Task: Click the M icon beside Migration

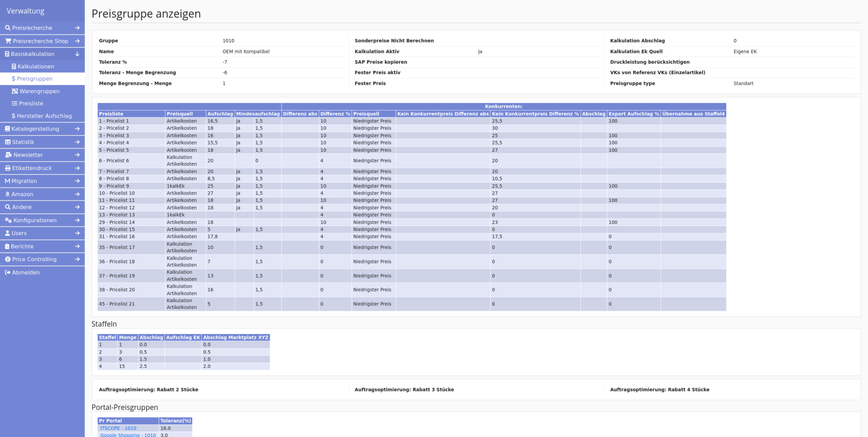Action: coord(7,181)
